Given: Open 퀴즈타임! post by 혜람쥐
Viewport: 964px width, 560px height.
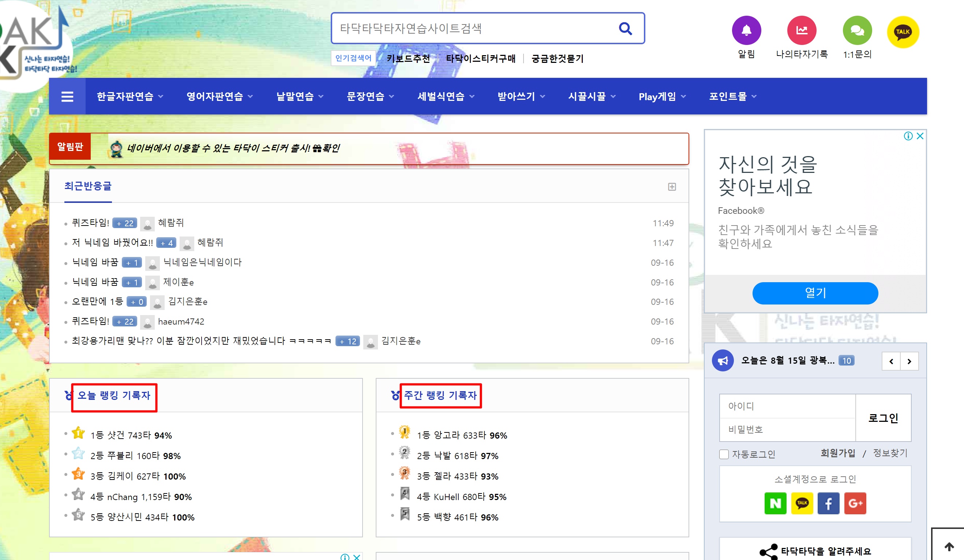Looking at the screenshot, I should click(x=91, y=223).
